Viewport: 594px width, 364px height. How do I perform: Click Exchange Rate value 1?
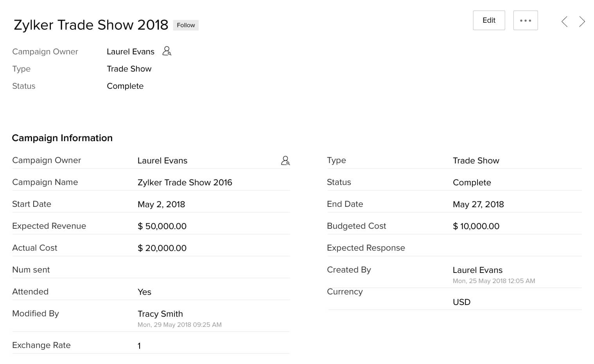(x=139, y=346)
